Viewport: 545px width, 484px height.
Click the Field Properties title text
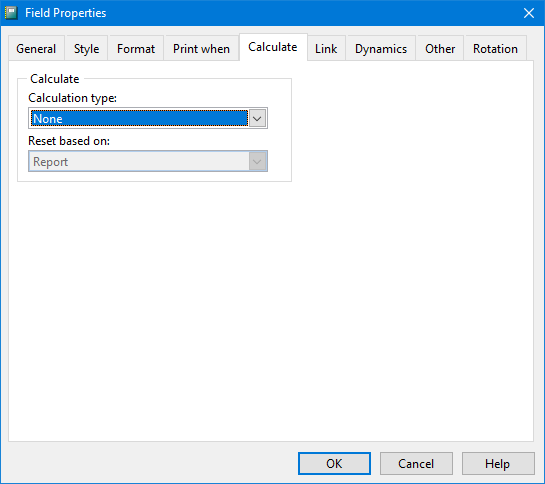(x=66, y=13)
